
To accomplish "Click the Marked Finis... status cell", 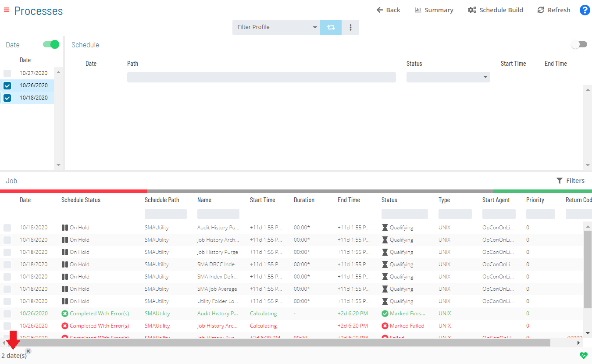I will pos(403,314).
